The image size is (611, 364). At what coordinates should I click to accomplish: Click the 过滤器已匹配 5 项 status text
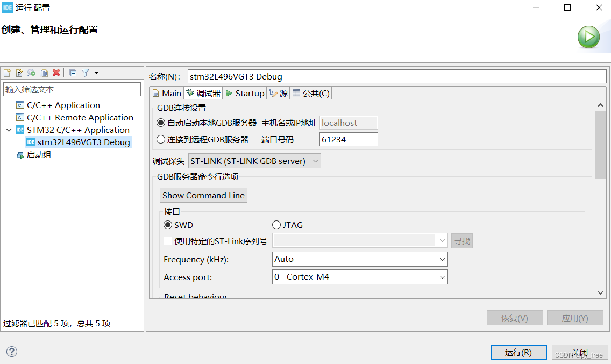click(56, 324)
